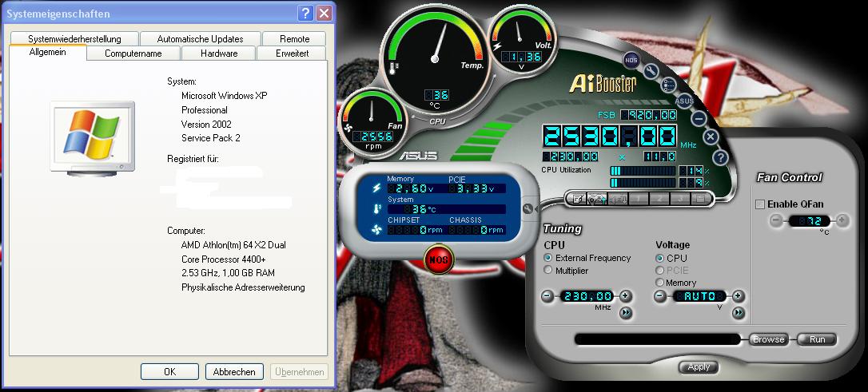Screen dimensions: 868x392
Task: Click the Windows XP logo image
Action: tap(92, 137)
